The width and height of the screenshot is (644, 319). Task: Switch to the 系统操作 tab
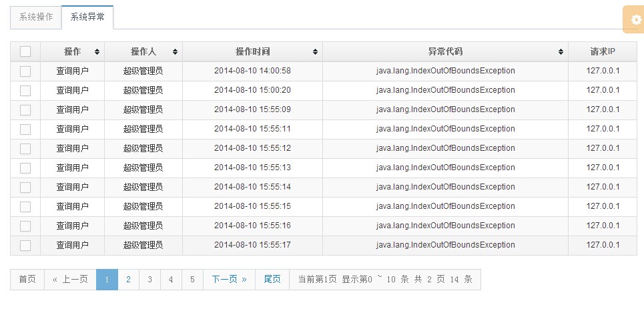(36, 17)
